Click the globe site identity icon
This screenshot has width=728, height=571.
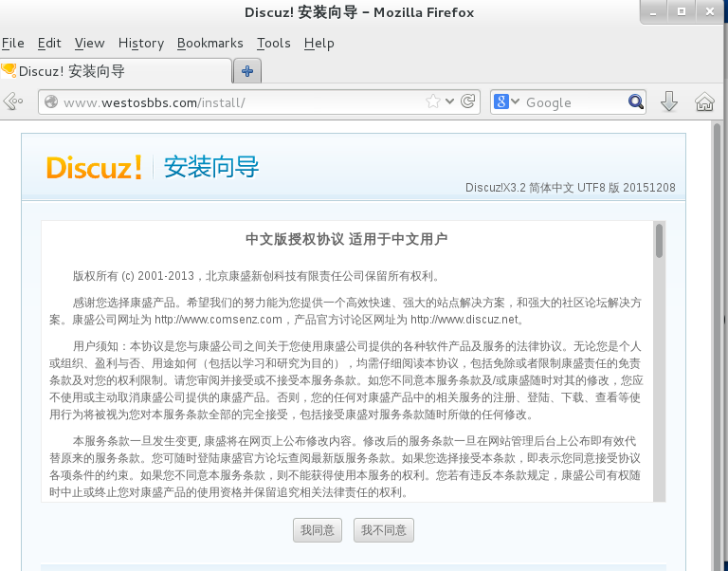(51, 101)
